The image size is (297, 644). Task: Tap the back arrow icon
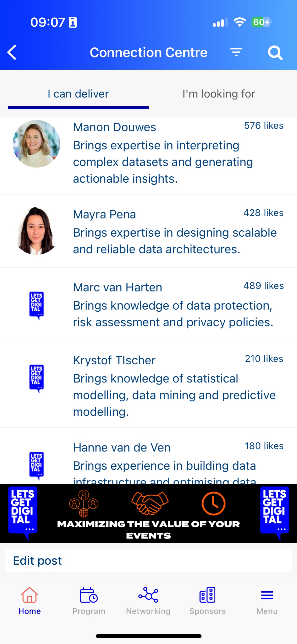(12, 52)
